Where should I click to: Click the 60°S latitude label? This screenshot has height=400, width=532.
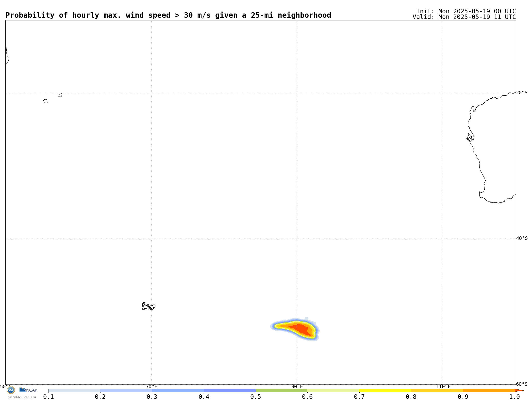(x=522, y=384)
